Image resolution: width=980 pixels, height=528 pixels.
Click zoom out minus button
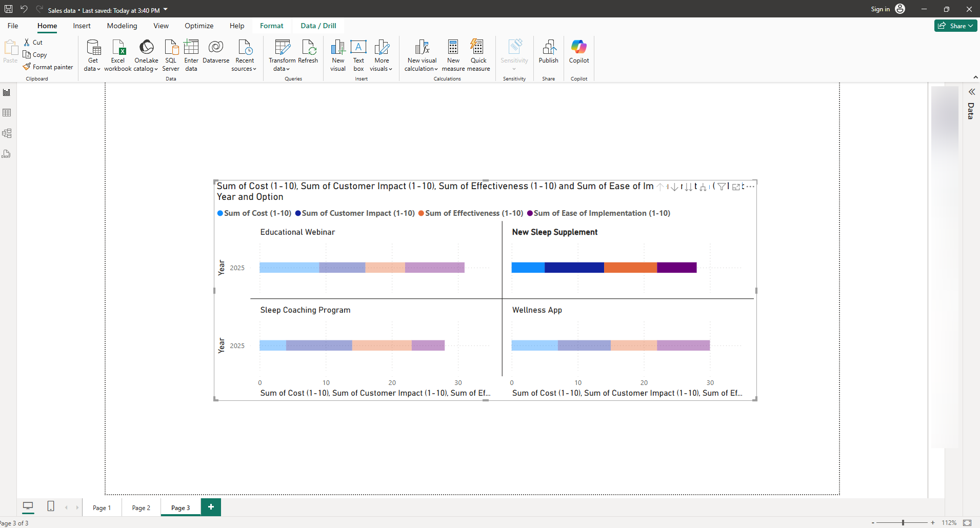[x=873, y=522]
